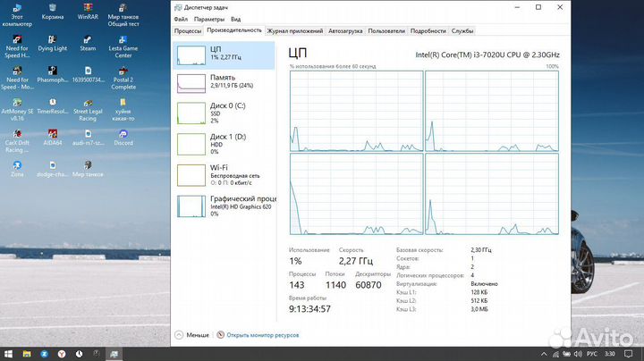Viewport: 644px width, 361px height.
Task: Switch to the Подробности tab
Action: click(428, 31)
